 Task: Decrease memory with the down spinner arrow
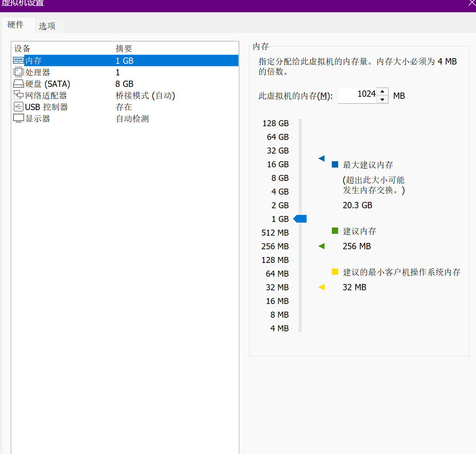pos(382,100)
